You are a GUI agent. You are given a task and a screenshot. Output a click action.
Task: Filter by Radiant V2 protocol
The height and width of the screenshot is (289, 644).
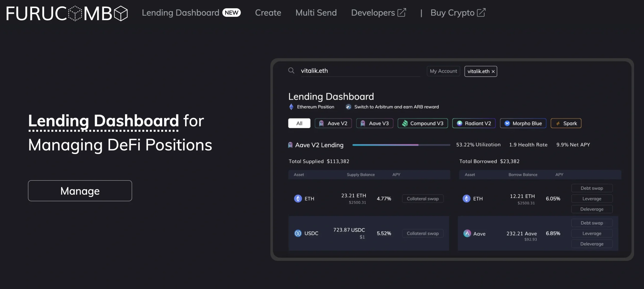click(x=474, y=123)
